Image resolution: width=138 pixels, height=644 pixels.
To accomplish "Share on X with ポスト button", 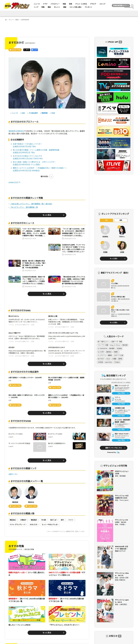I will click(x=27, y=50).
